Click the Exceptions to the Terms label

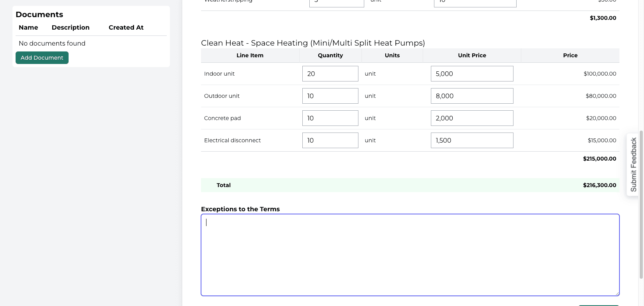click(240, 209)
